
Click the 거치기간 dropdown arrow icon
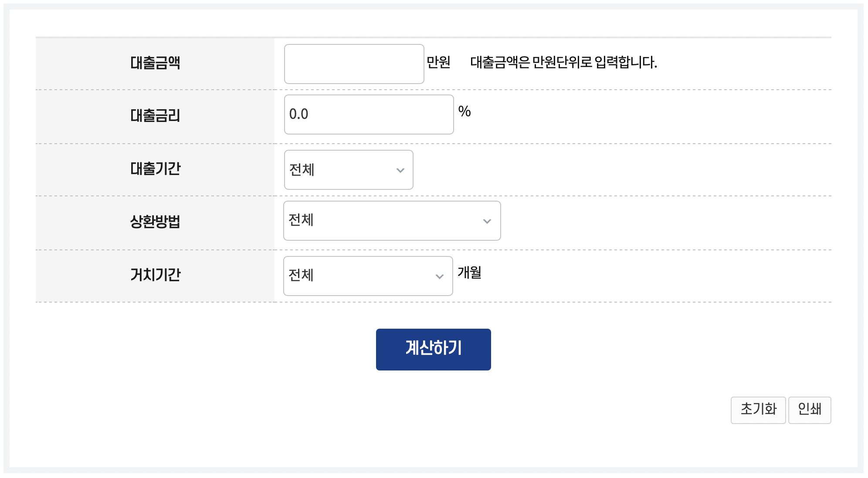pos(440,276)
